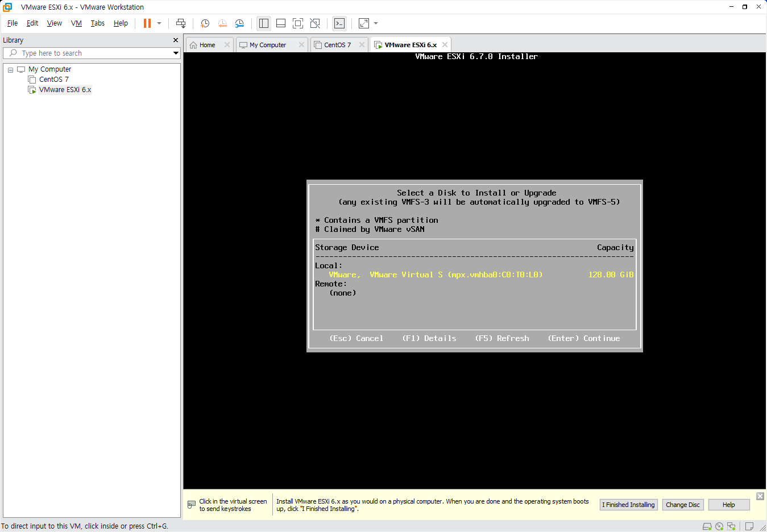Select VMware ESXi 6.x in the library
The width and height of the screenshot is (767, 532).
point(65,90)
